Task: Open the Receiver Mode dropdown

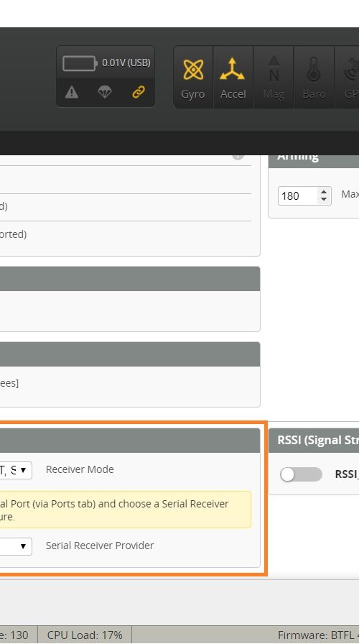Action: 16,470
